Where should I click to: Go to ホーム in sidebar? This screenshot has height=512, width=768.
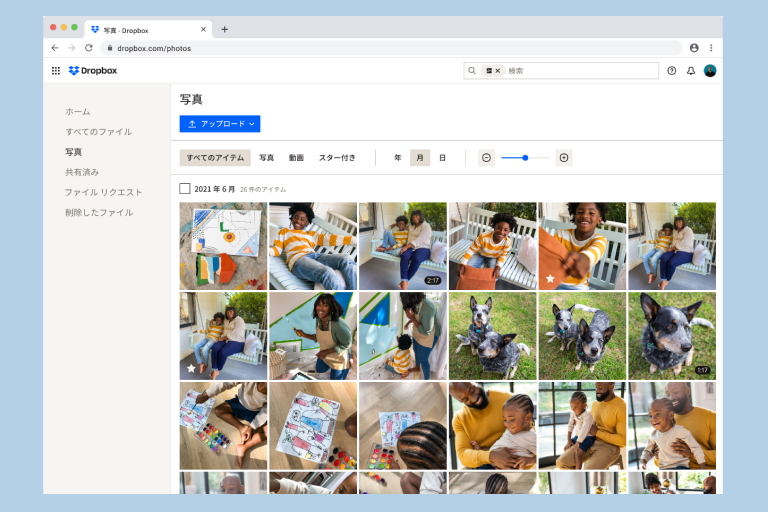pyautogui.click(x=78, y=112)
